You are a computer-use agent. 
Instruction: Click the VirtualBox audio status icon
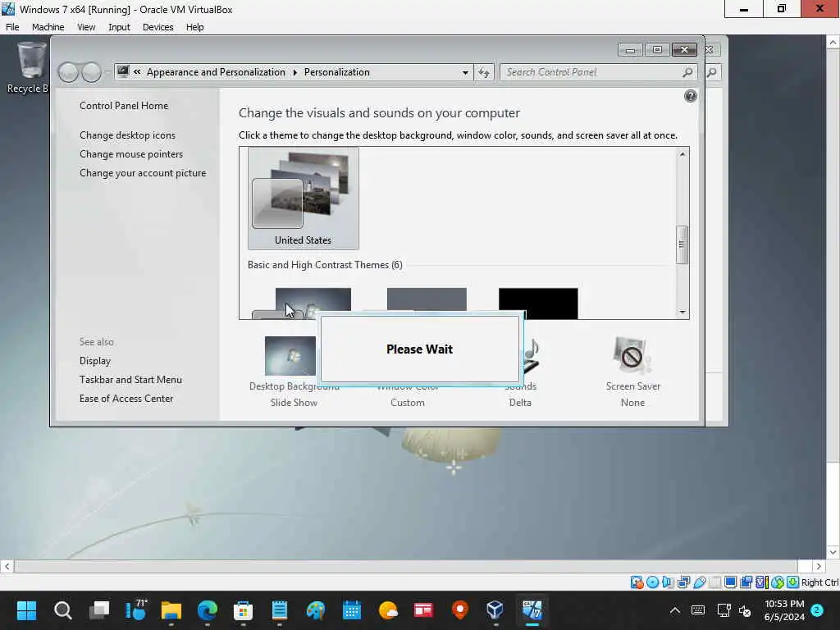tap(668, 582)
